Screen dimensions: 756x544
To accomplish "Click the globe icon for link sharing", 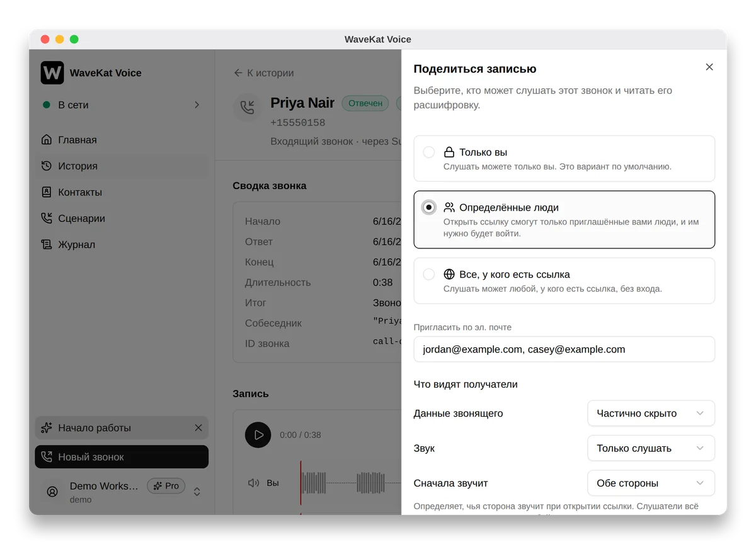I will (449, 274).
